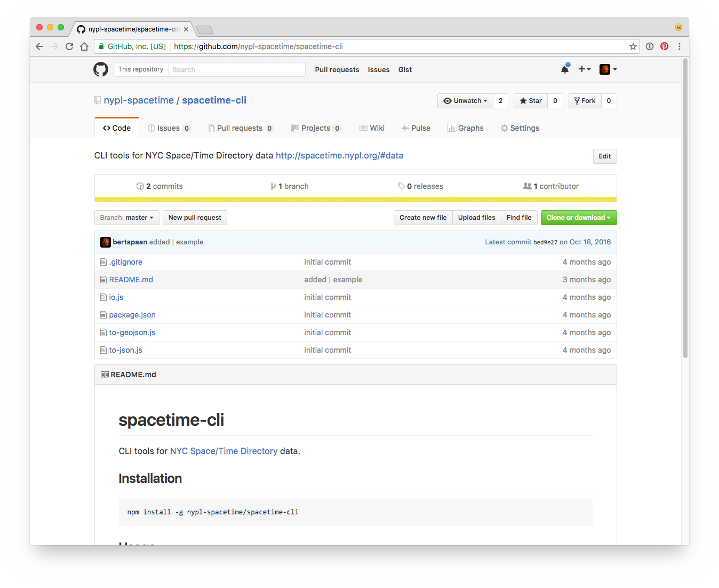The width and height of the screenshot is (719, 588).
Task: Open repository Settings tab
Action: point(520,128)
